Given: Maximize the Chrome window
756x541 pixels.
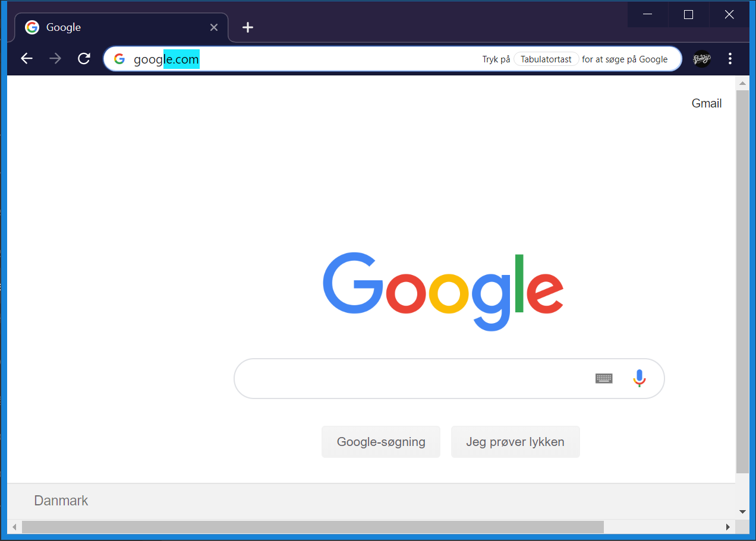Looking at the screenshot, I should 689,14.
